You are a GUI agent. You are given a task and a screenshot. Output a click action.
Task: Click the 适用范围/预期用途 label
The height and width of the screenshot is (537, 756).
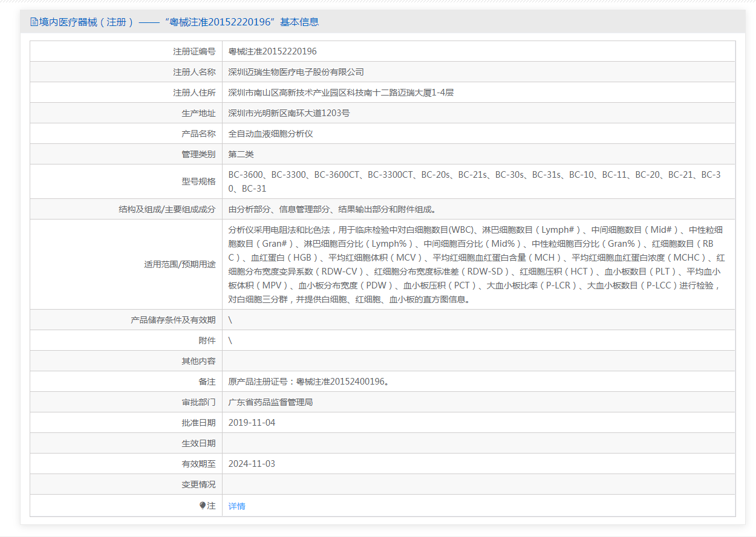tap(180, 264)
